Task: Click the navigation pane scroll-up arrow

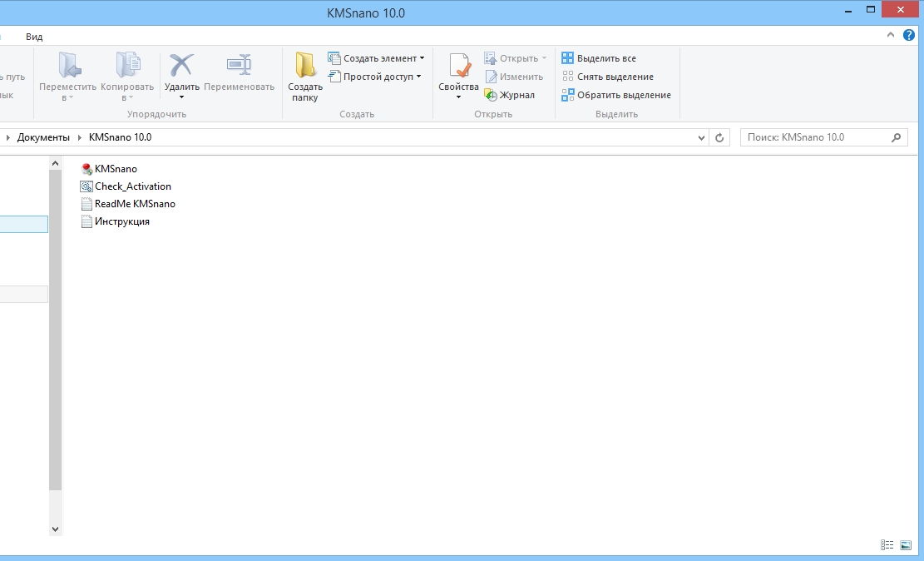Action: click(56, 163)
